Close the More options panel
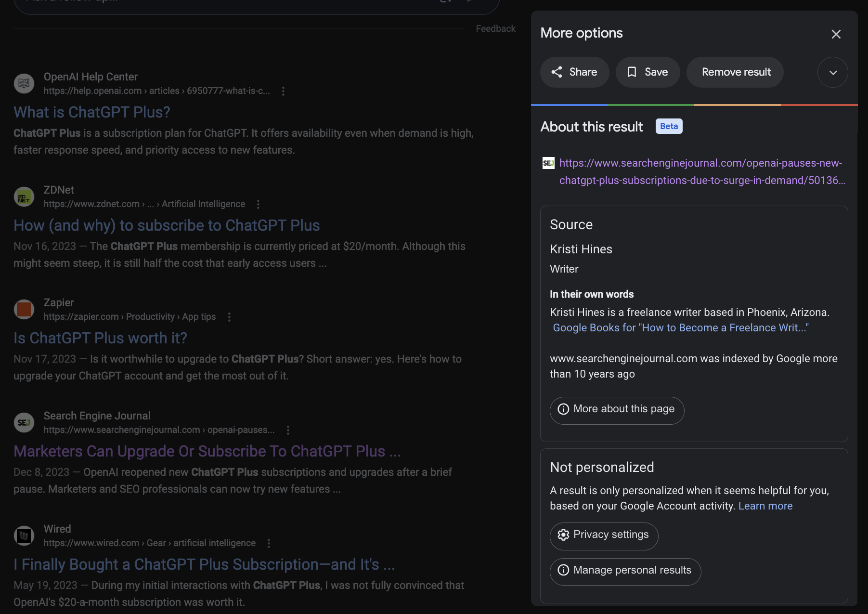The width and height of the screenshot is (868, 614). coord(836,34)
